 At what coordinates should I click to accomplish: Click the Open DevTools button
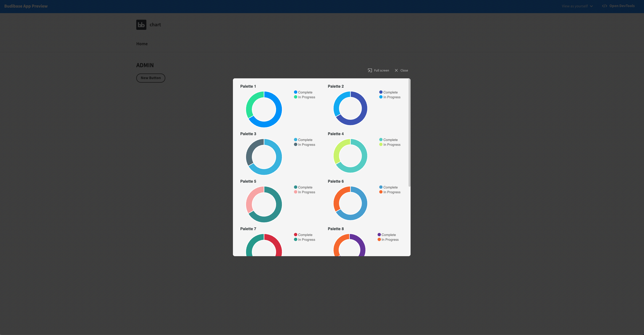pos(618,6)
